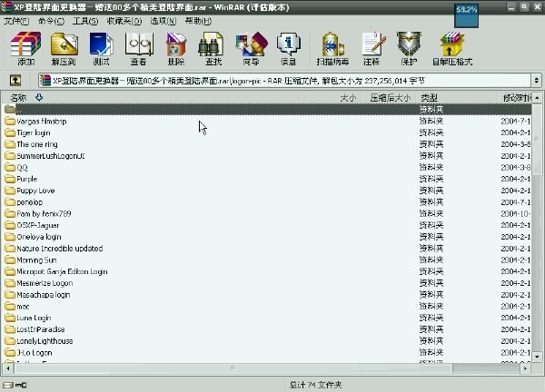The image size is (545, 392).
Task: Sort by the 压缩后大小 column header
Action: point(390,98)
